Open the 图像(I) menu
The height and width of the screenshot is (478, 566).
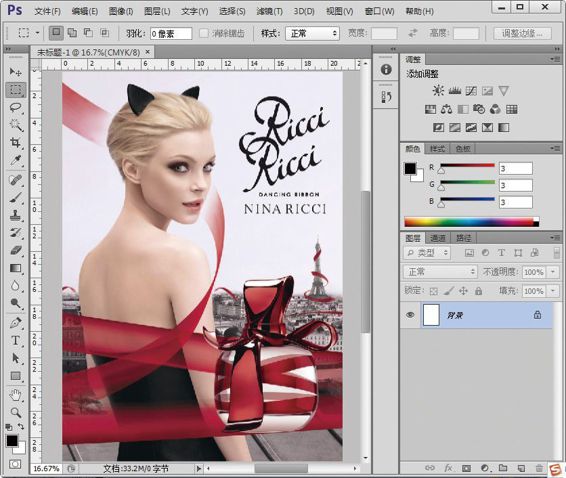pos(121,11)
